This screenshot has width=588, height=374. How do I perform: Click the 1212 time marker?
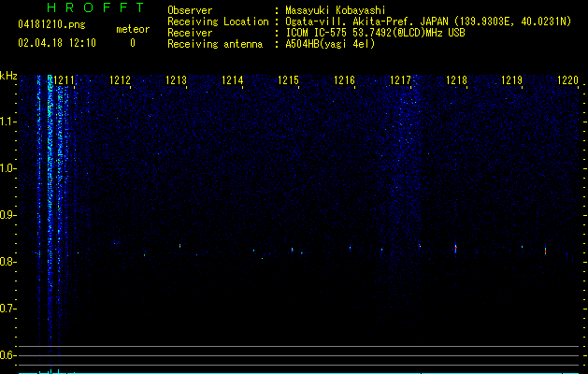click(120, 80)
